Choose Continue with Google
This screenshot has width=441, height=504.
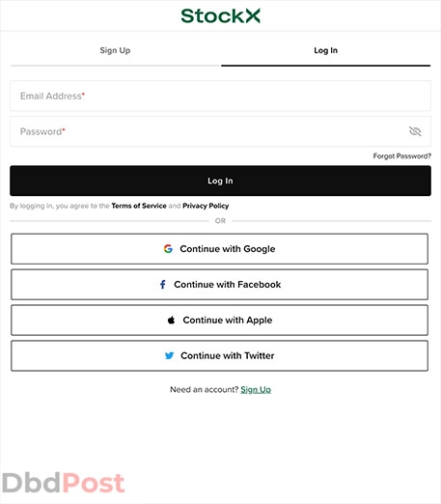[219, 249]
